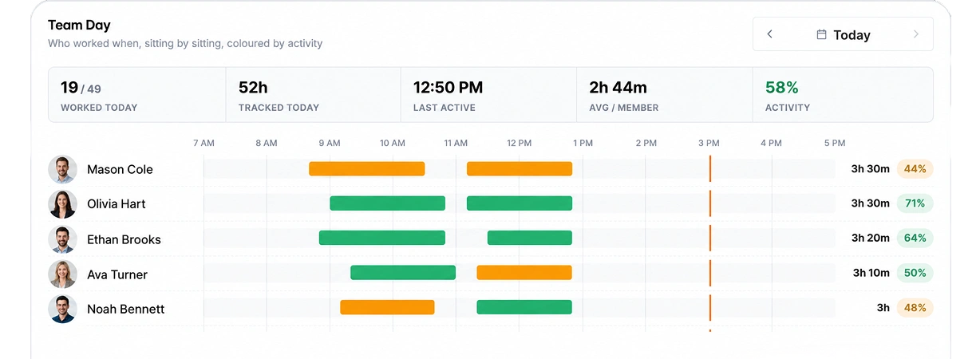Click Ethan Brooks's 64% activity badge
980x359 pixels.
click(x=915, y=238)
